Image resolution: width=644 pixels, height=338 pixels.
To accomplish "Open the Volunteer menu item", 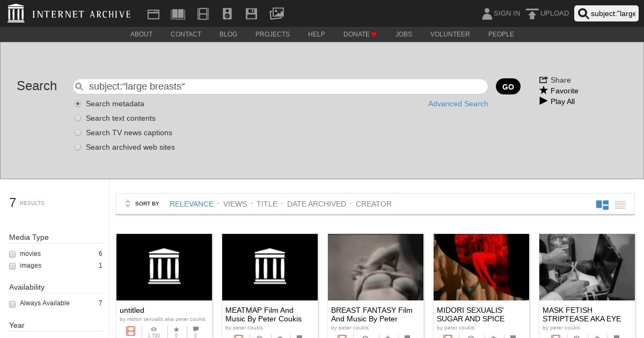I will coord(450,34).
